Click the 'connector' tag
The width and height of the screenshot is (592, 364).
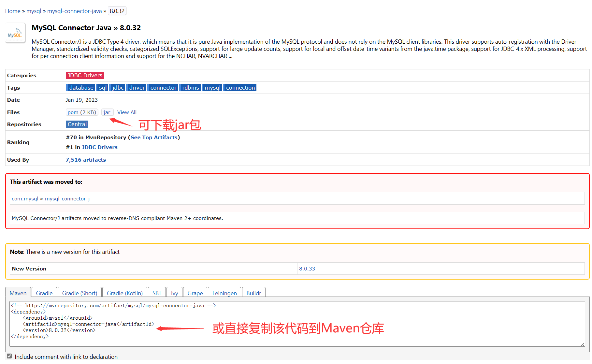[x=163, y=88]
